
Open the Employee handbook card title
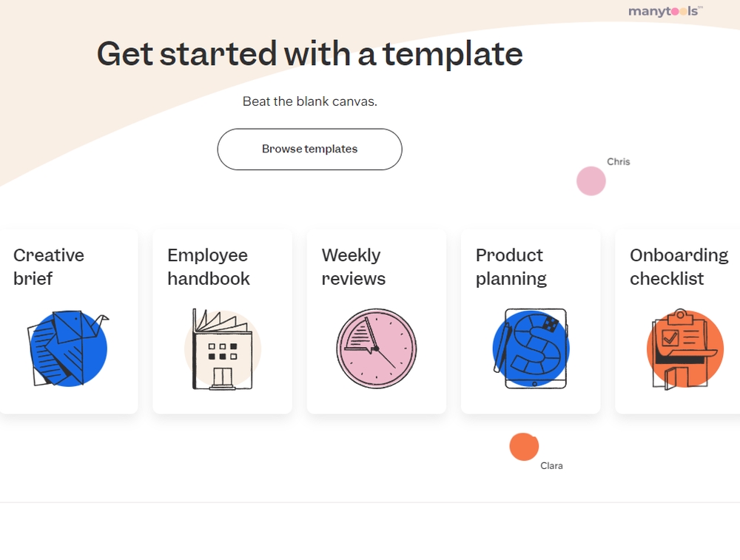[x=209, y=266]
